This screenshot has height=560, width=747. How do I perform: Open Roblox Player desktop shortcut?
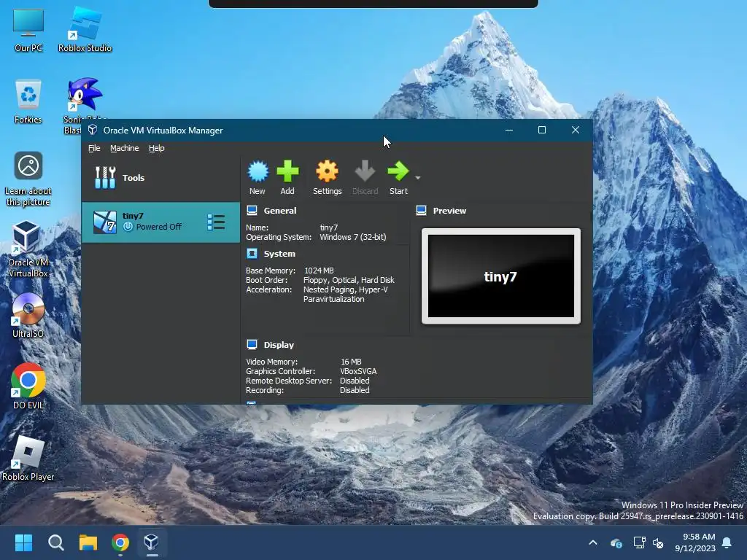(x=28, y=459)
